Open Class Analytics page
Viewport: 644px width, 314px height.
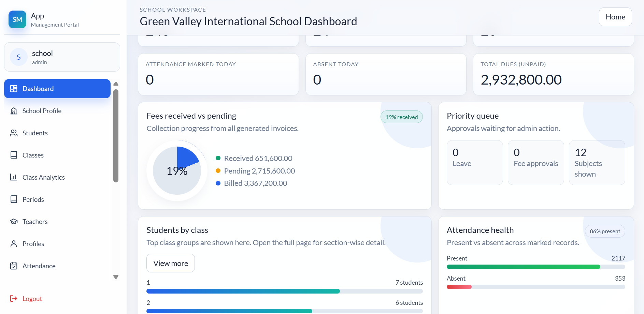tap(57, 177)
